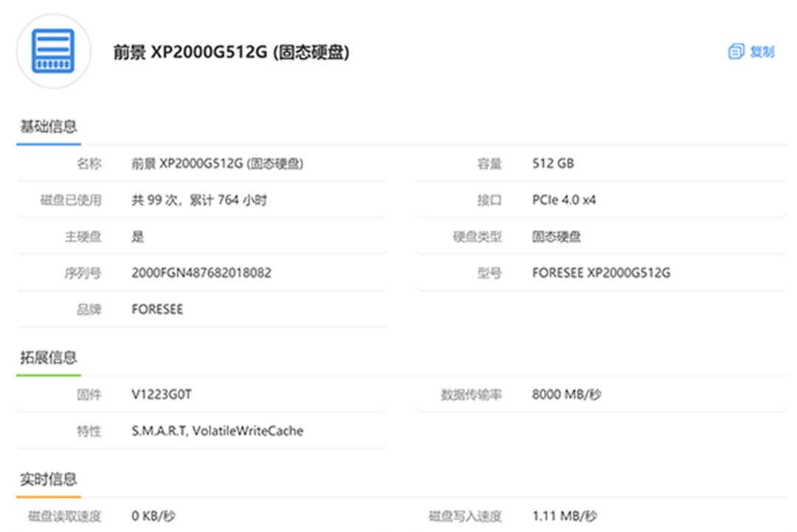Select usage text 共 99 次，累计 764 小时

pos(199,200)
